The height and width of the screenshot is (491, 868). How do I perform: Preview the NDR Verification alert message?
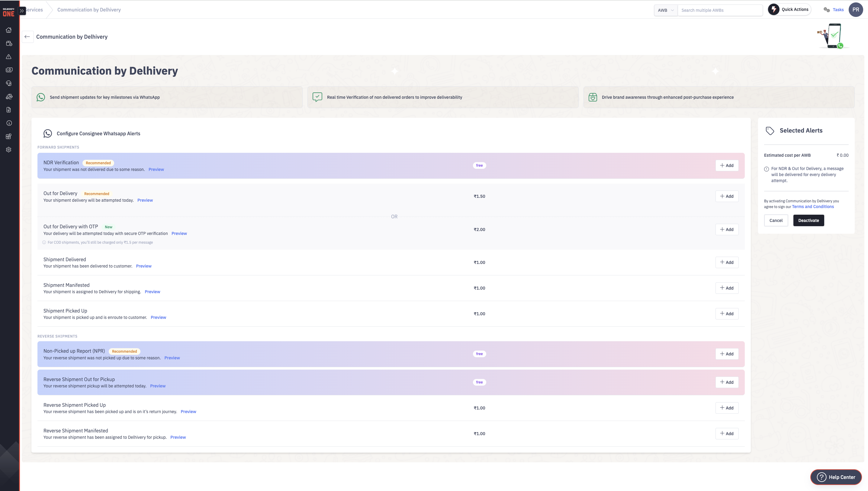point(156,169)
